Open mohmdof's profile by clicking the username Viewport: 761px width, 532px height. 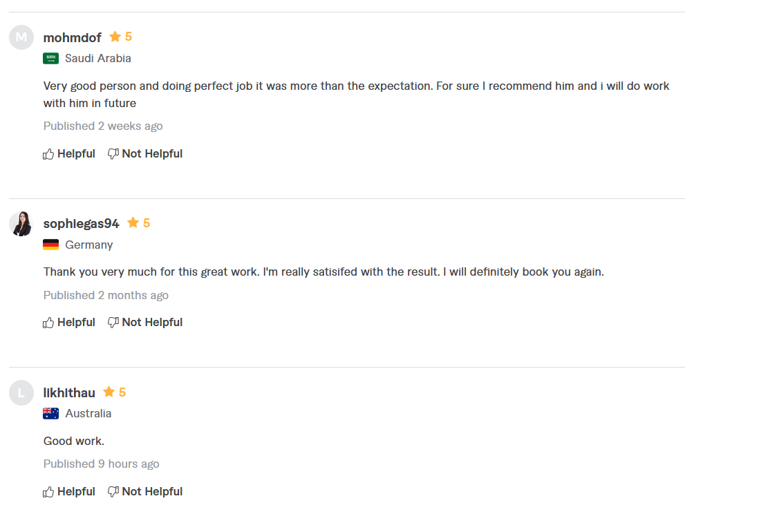[72, 37]
